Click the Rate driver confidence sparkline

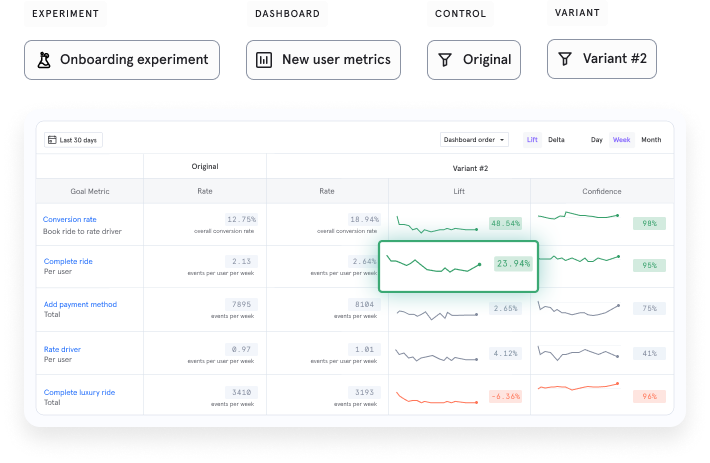coord(578,353)
